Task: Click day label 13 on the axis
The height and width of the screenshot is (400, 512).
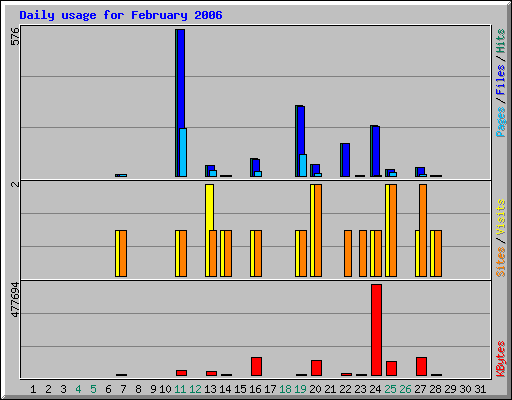Action: pos(210,389)
